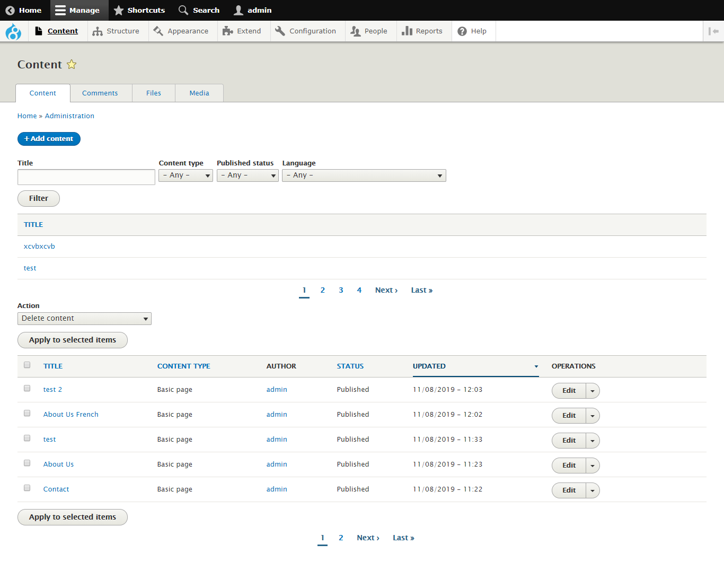The width and height of the screenshot is (724, 588).
Task: Expand Edit options arrow for test 2
Action: (593, 391)
